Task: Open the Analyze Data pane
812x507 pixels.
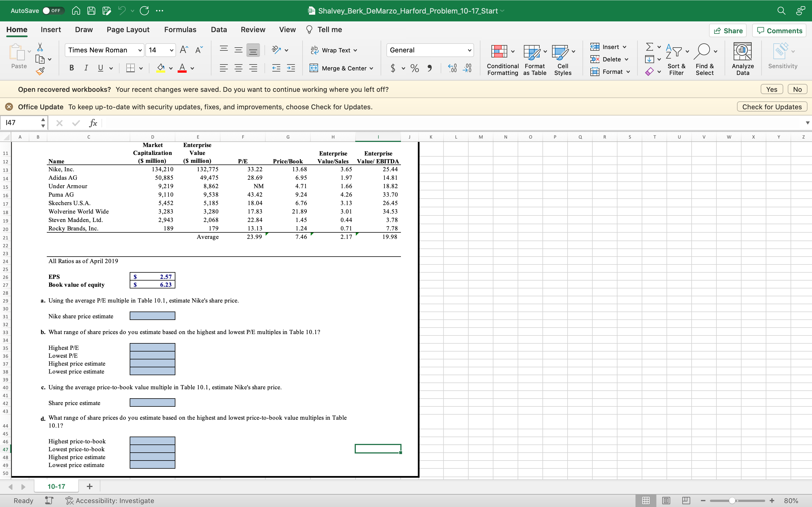Action: 742,59
